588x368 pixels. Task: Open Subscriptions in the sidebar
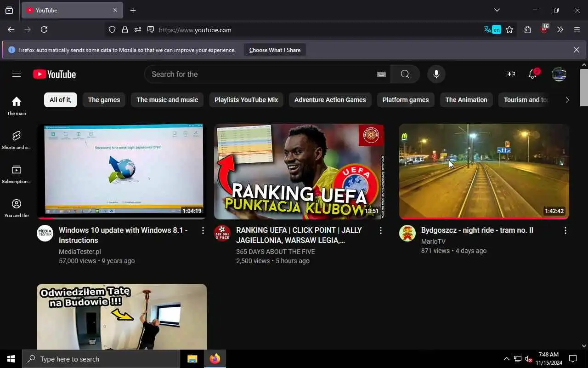tap(17, 174)
